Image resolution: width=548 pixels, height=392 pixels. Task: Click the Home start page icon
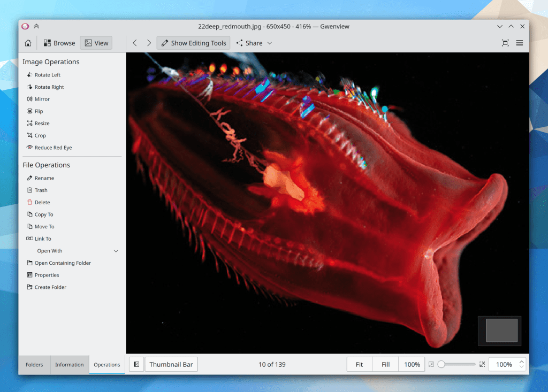tap(28, 43)
